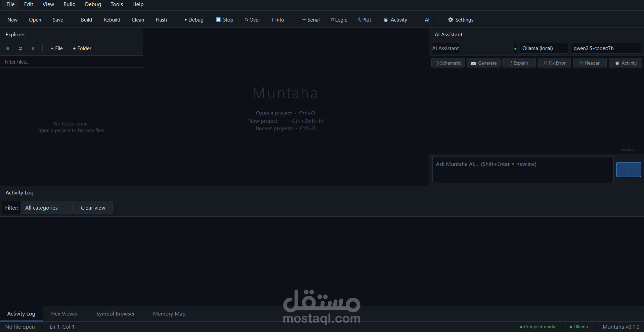This screenshot has height=332, width=644.
Task: Click Activity in the top toolbar
Action: point(395,20)
